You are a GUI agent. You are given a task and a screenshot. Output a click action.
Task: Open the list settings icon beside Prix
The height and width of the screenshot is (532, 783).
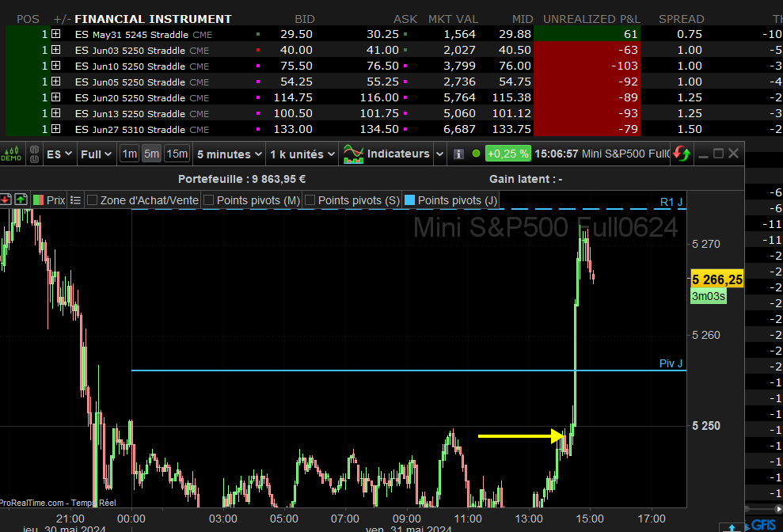[x=75, y=200]
